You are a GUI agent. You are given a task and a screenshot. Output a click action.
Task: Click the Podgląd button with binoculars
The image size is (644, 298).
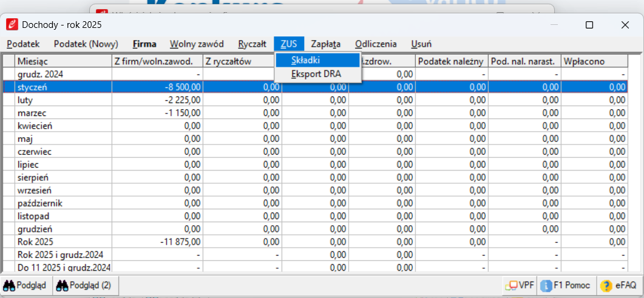[x=26, y=285]
